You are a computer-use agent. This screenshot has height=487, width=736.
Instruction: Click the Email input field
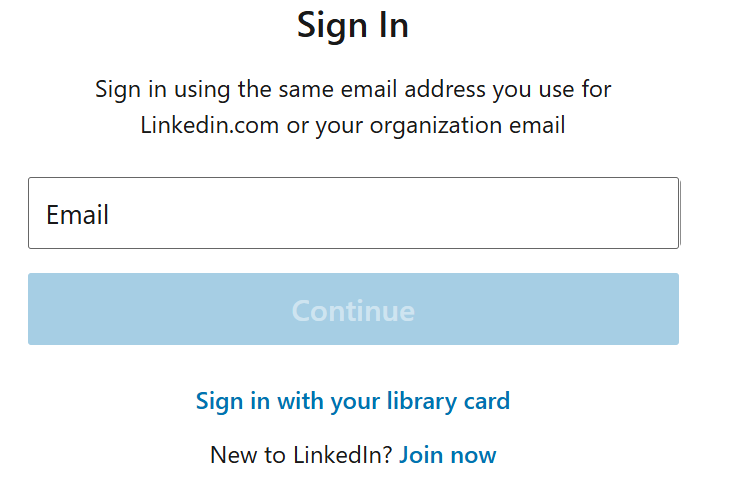pos(353,213)
